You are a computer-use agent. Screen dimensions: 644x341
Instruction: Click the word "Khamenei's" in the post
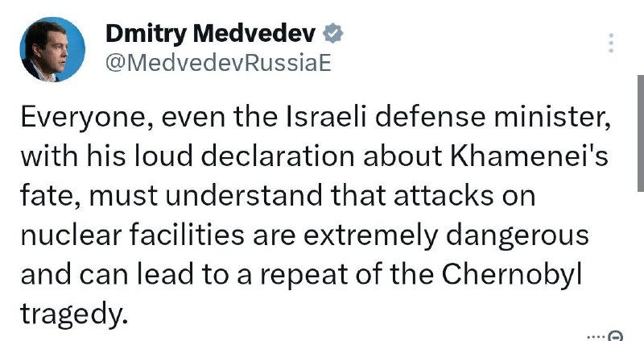(x=529, y=156)
